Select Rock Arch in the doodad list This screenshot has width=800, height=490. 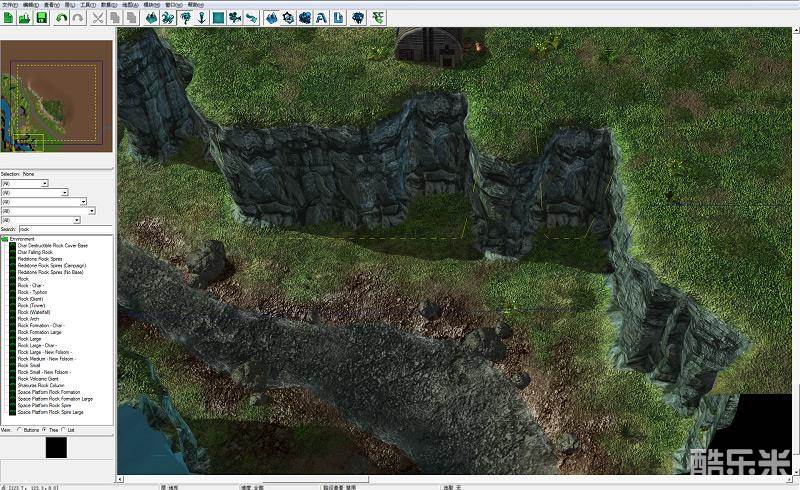pos(29,319)
